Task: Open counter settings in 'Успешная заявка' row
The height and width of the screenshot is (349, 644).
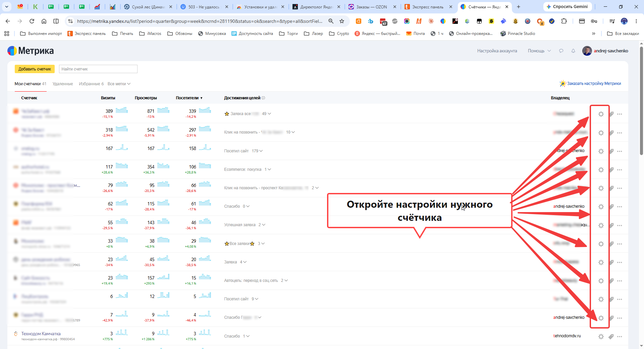Action: [x=601, y=226]
